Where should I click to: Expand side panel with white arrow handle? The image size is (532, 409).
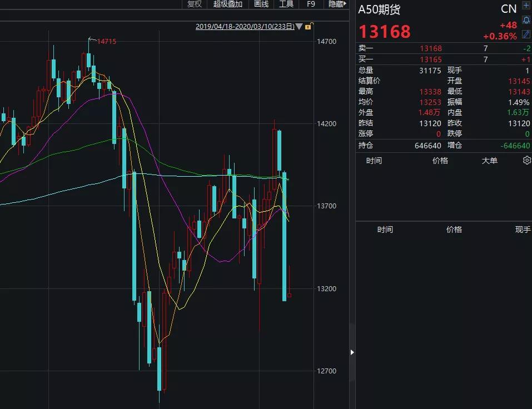pos(352,352)
